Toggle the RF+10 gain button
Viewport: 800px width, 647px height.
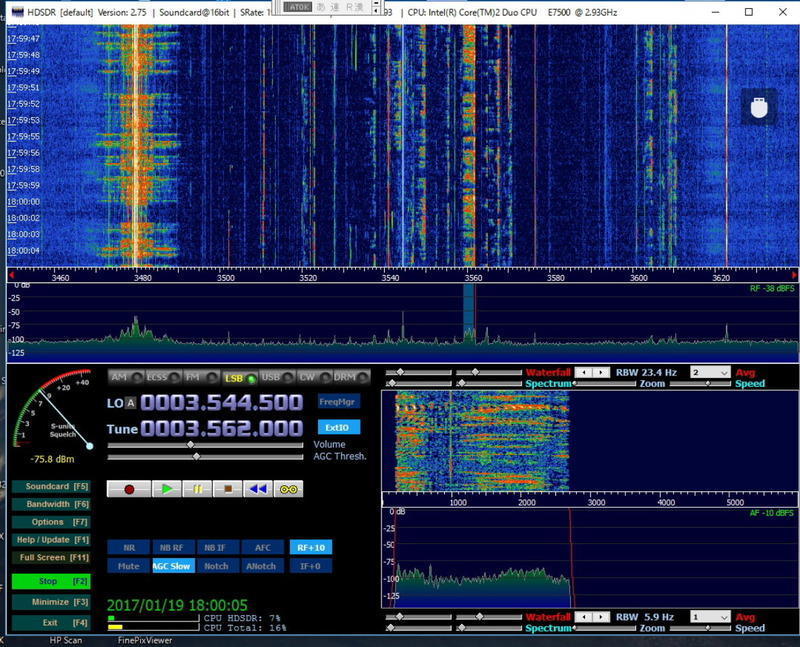pos(311,548)
